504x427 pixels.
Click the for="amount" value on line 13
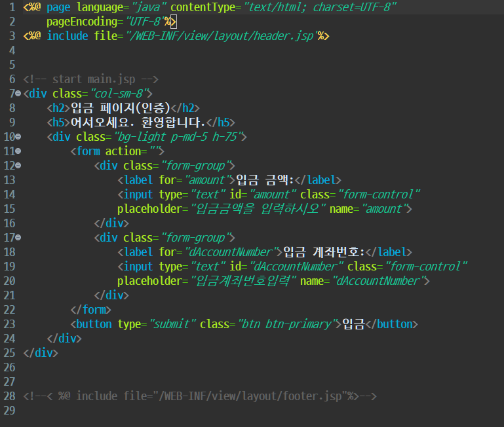coord(208,180)
